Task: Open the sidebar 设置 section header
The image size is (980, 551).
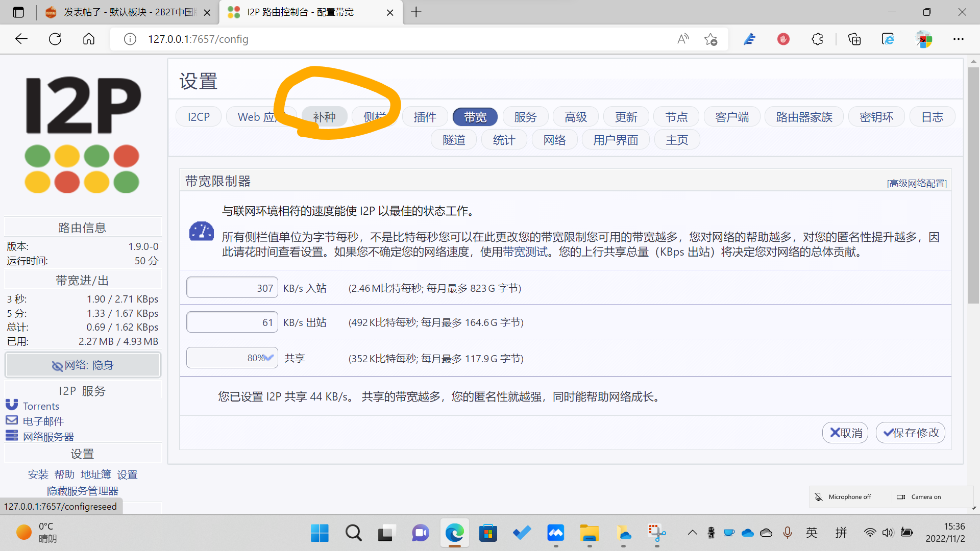Action: (82, 454)
